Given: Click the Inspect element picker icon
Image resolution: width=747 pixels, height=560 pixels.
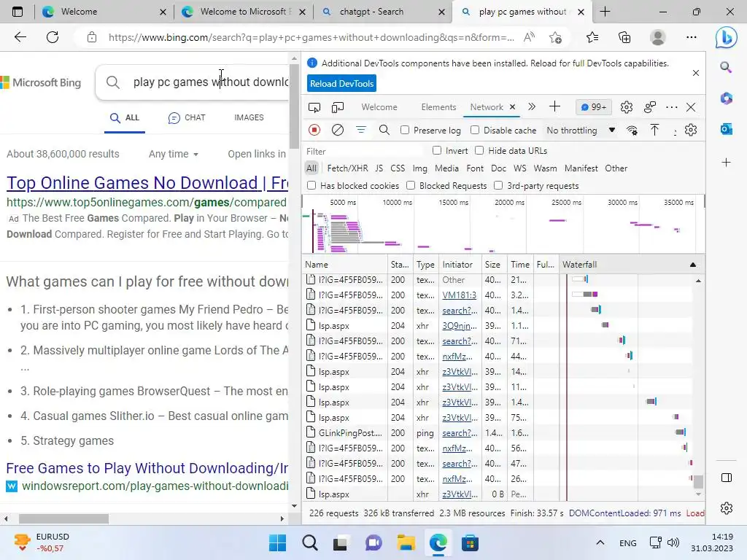Looking at the screenshot, I should pyautogui.click(x=314, y=108).
